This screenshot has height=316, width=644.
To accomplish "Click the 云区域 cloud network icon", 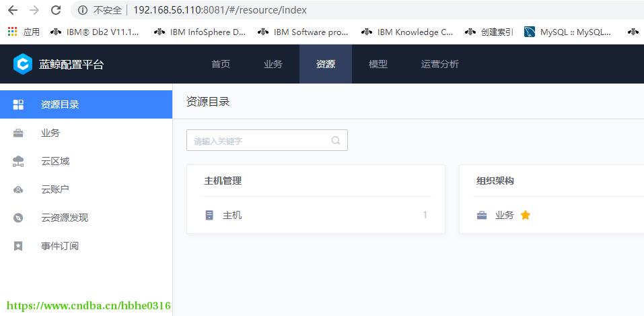I will [x=18, y=161].
